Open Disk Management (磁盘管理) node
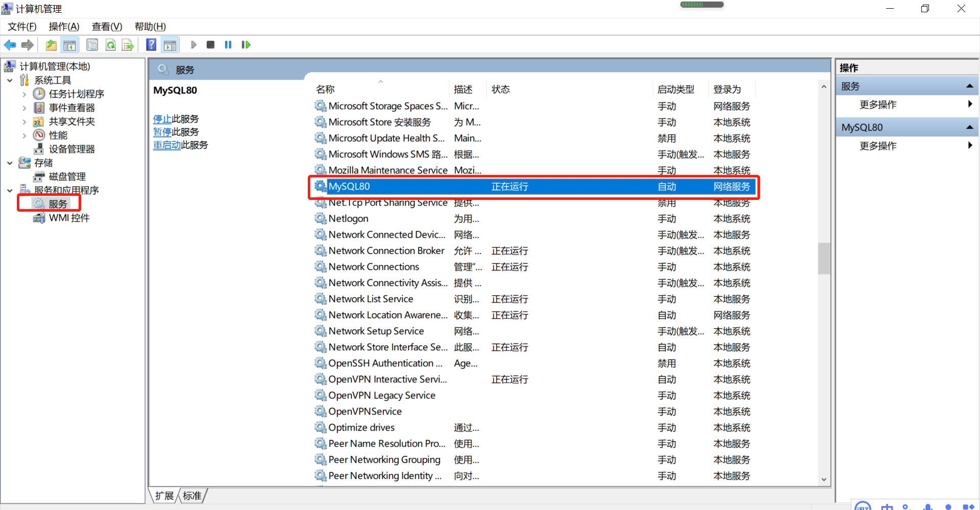 tap(67, 176)
